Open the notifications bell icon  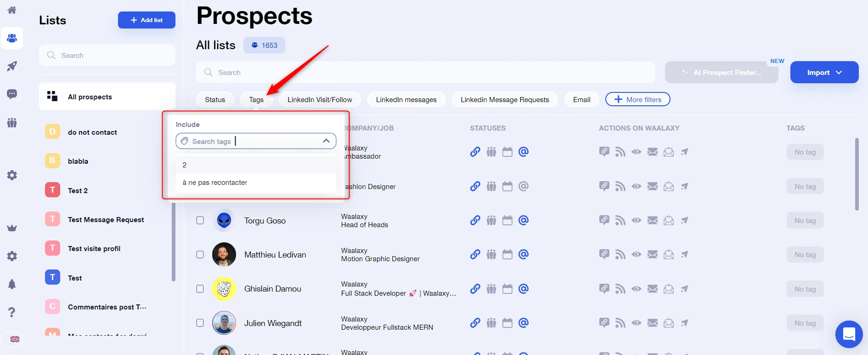pos(12,284)
